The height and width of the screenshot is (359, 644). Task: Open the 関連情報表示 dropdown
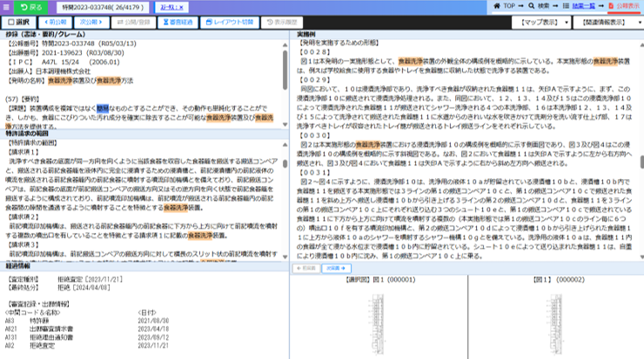pyautogui.click(x=607, y=22)
